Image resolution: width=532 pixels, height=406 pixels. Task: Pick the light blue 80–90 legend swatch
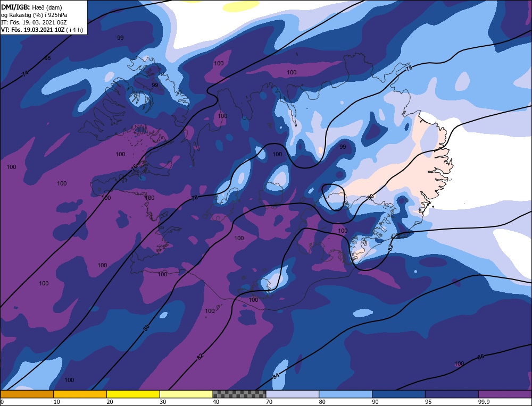pyautogui.click(x=345, y=394)
